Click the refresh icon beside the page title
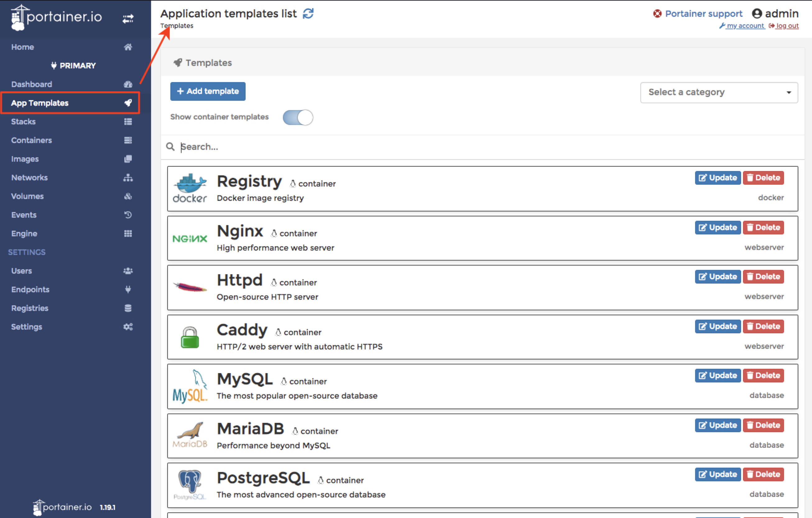 (308, 14)
